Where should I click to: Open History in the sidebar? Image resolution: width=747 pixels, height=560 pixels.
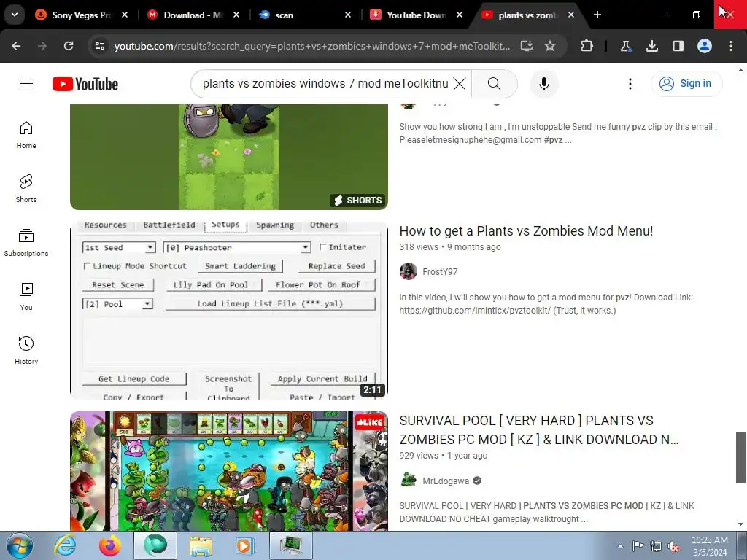(26, 350)
